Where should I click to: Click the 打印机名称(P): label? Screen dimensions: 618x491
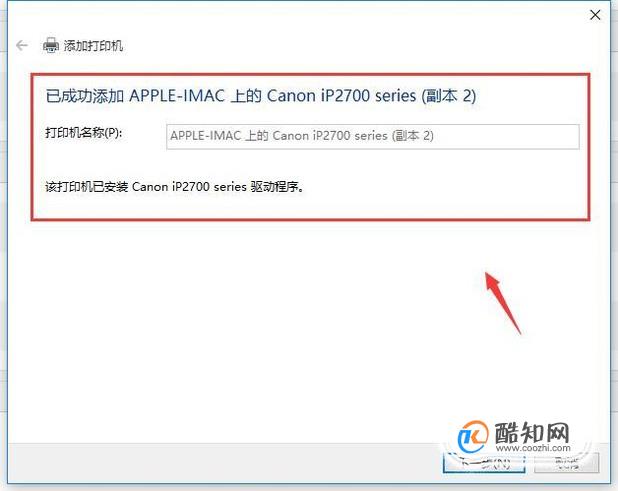pos(84,133)
